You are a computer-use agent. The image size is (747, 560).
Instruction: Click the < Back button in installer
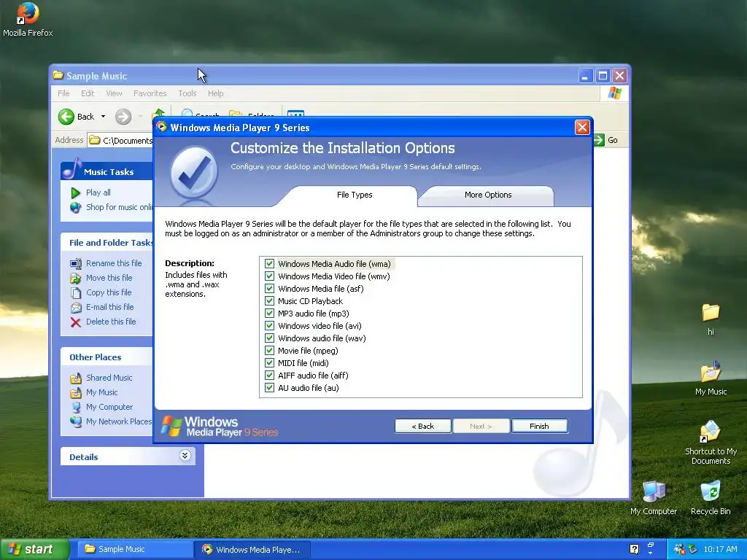(422, 426)
